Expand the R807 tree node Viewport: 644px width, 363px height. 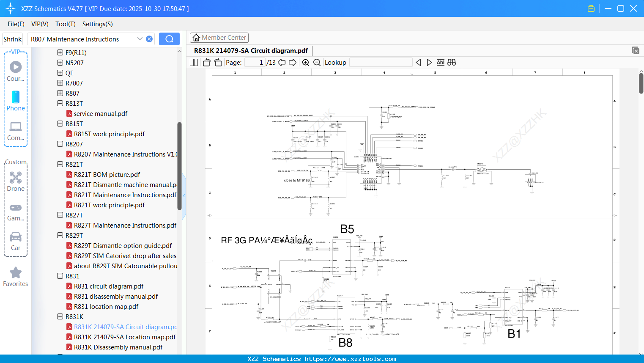tap(60, 93)
